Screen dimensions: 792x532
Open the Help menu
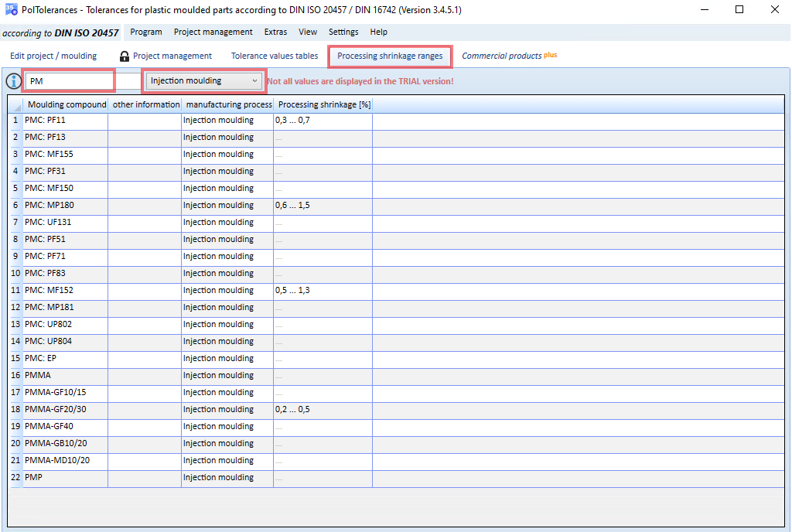tap(378, 32)
